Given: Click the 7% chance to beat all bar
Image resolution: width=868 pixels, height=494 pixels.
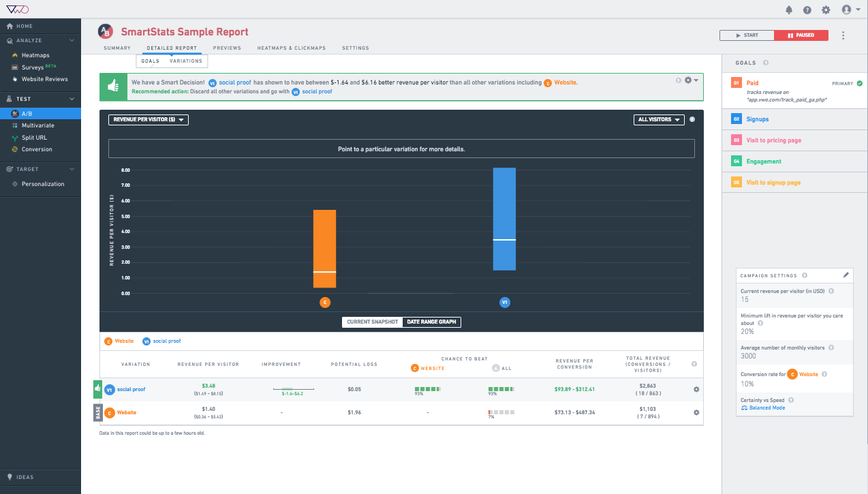Looking at the screenshot, I should click(x=500, y=412).
